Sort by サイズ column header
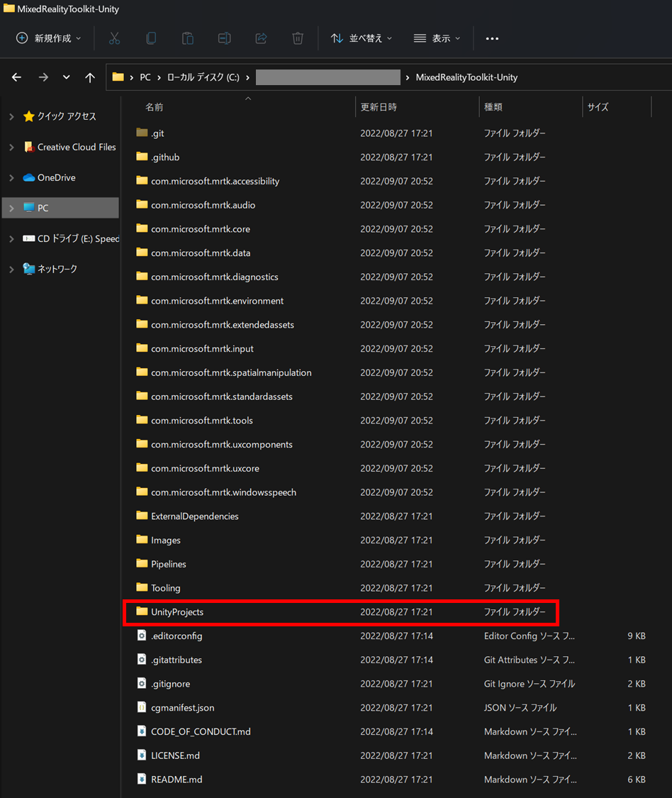 pos(598,107)
